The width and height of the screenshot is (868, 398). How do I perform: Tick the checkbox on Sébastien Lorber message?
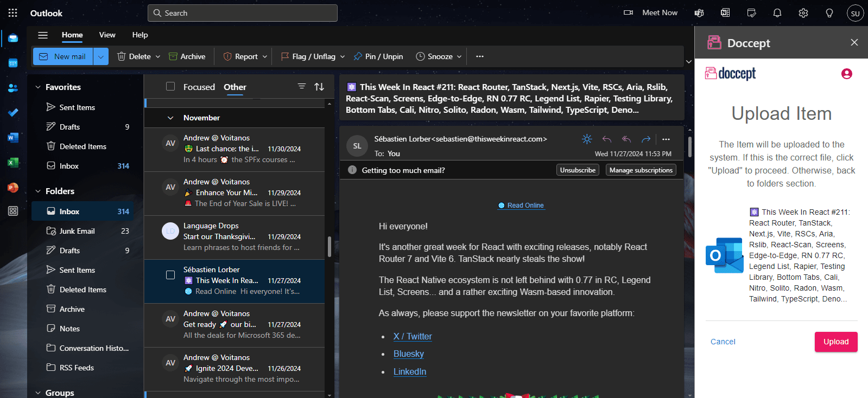point(170,275)
